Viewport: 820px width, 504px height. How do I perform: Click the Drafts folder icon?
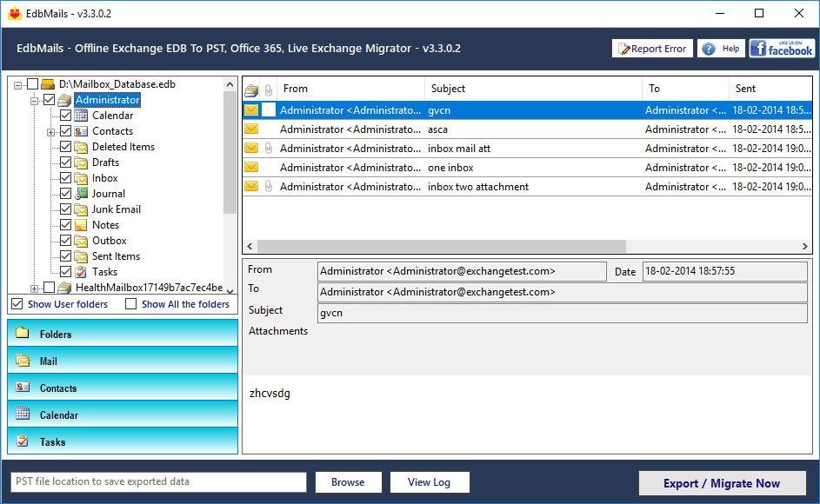pos(81,162)
